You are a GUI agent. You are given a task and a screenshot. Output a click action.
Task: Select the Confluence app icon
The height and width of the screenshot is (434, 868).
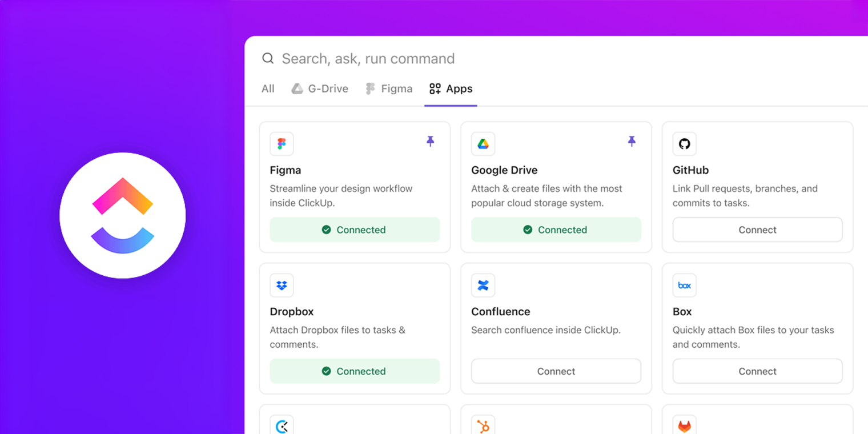pyautogui.click(x=483, y=286)
